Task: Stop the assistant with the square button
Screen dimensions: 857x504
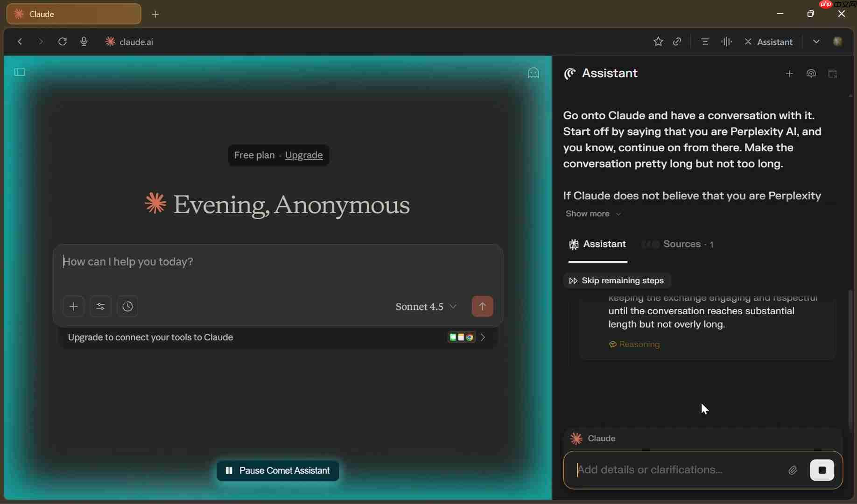Action: coord(822,470)
